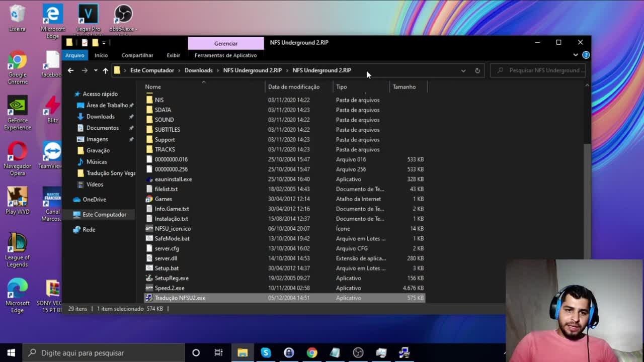Image resolution: width=644 pixels, height=362 pixels.
Task: Select the SOUND folder
Action: (x=164, y=120)
